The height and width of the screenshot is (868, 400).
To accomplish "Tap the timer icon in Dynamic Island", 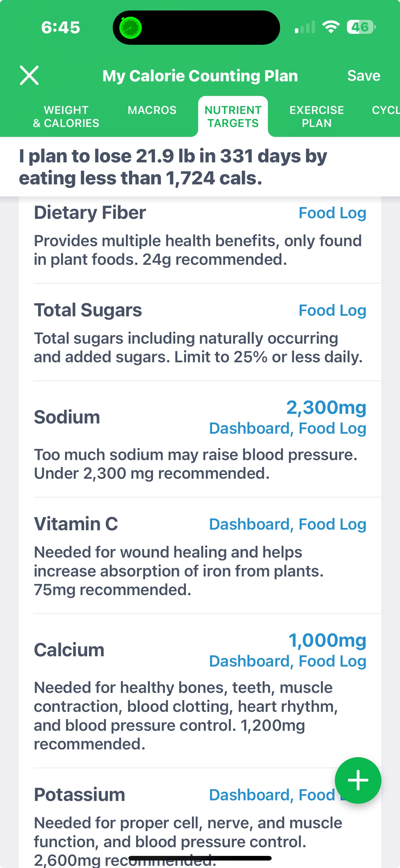I will (130, 28).
